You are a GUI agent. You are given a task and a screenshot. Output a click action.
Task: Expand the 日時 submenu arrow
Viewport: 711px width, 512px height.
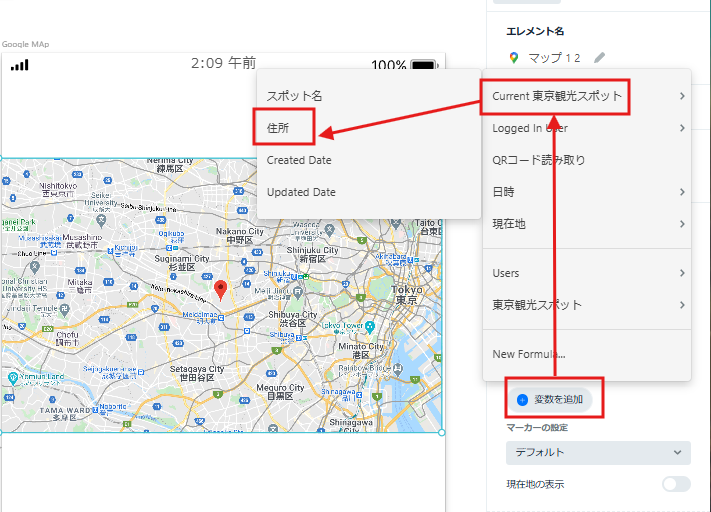pos(682,192)
